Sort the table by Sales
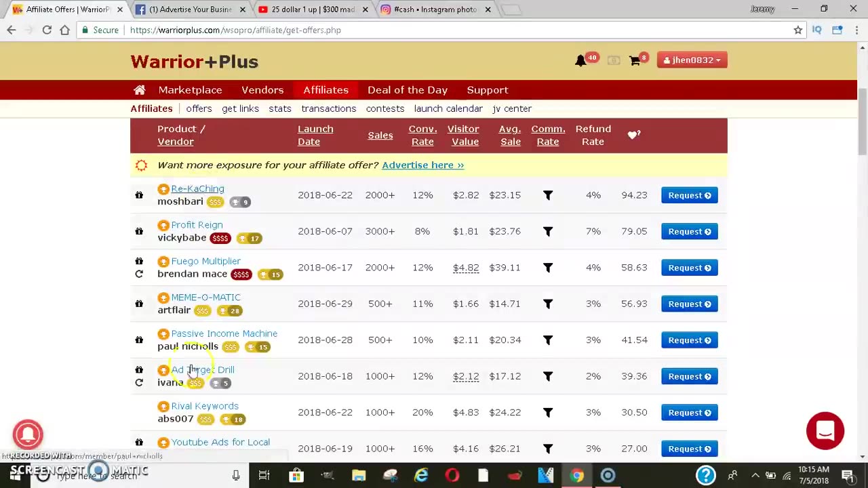The image size is (868, 488). point(380,135)
